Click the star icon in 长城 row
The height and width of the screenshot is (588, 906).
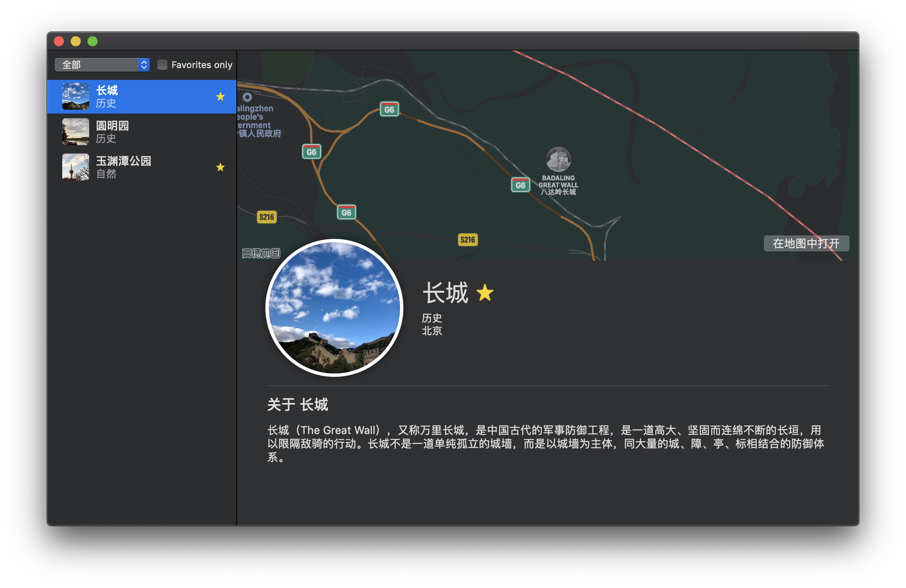pos(220,97)
